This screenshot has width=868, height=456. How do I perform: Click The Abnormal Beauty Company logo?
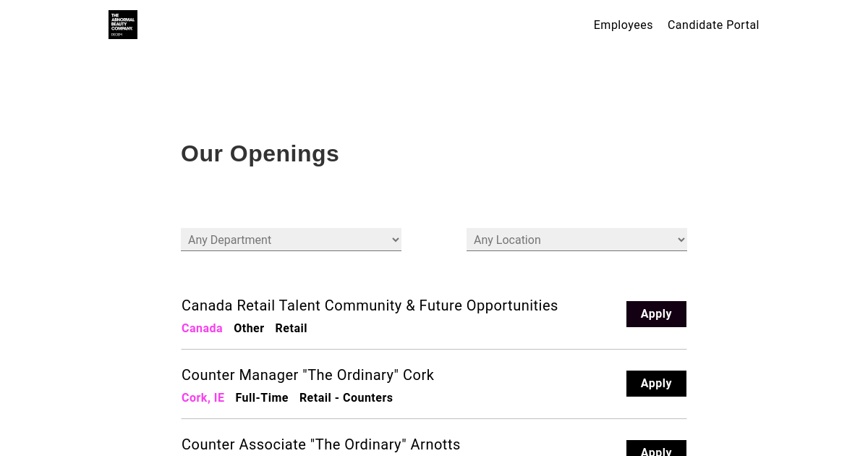click(x=123, y=25)
